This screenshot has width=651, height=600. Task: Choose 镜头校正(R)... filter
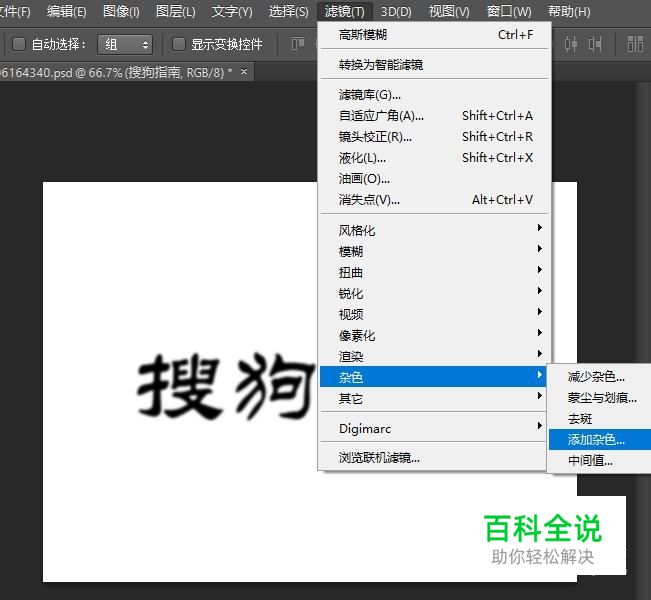click(x=435, y=137)
